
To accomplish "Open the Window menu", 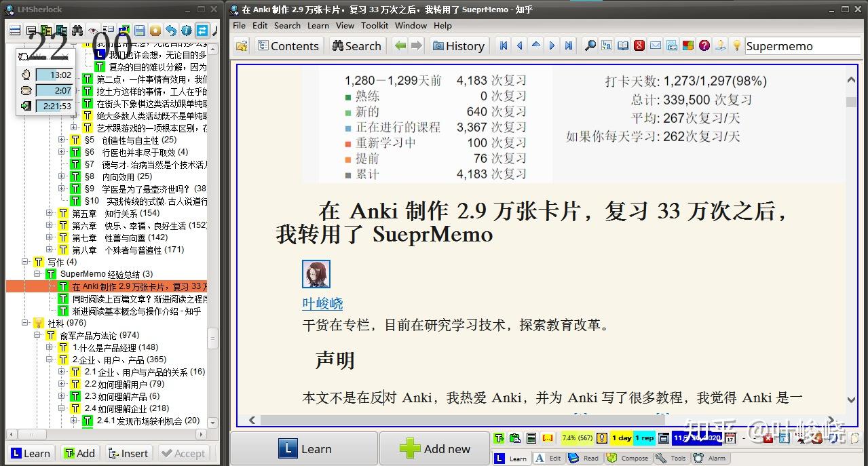I will [x=411, y=25].
